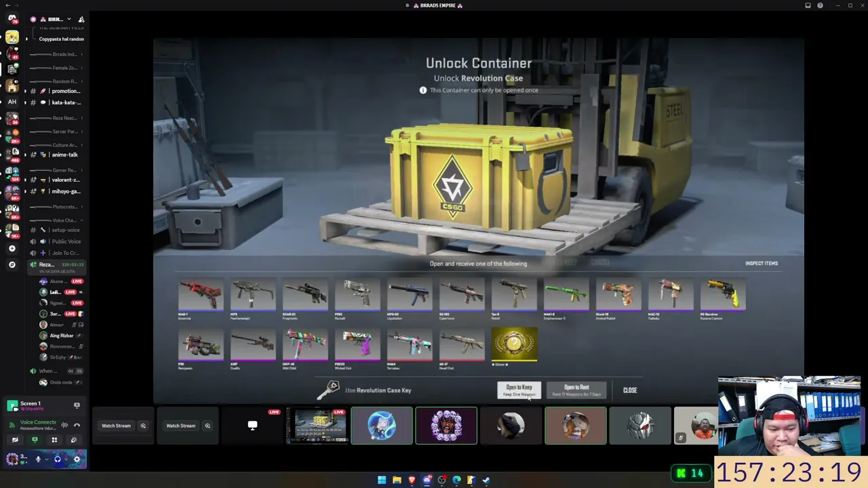
Task: Open the activities button in voice panel
Action: click(54, 440)
